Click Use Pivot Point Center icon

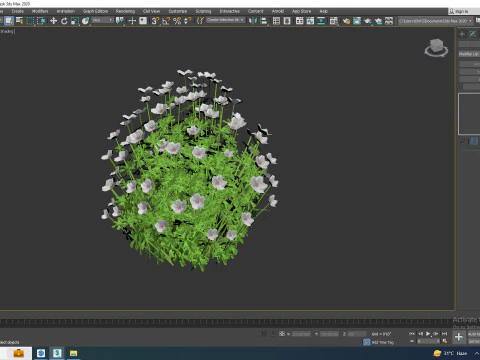pyautogui.click(x=119, y=21)
